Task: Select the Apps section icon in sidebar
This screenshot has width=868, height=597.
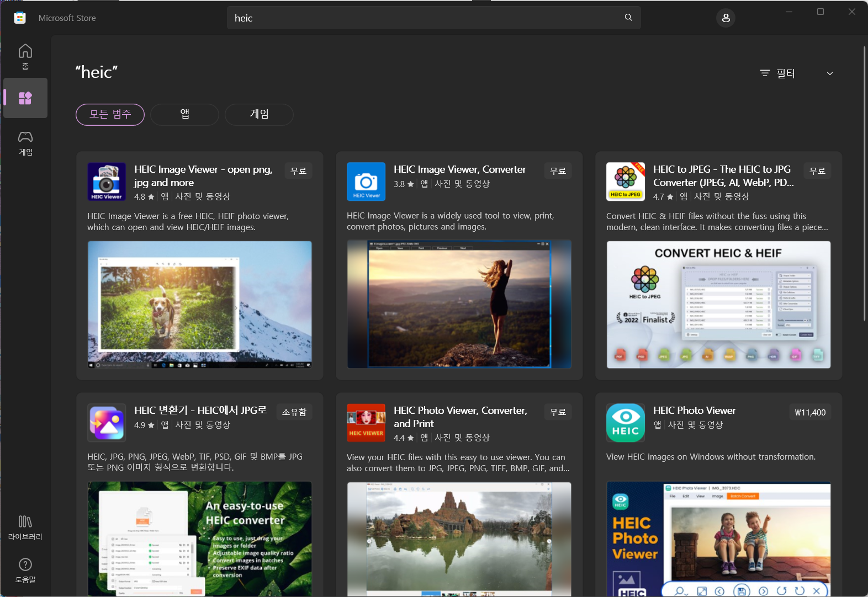Action: click(25, 98)
